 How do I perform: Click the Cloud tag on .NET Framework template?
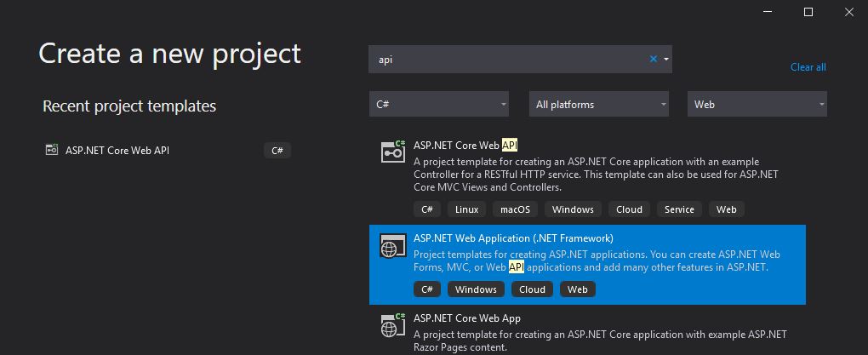[532, 289]
